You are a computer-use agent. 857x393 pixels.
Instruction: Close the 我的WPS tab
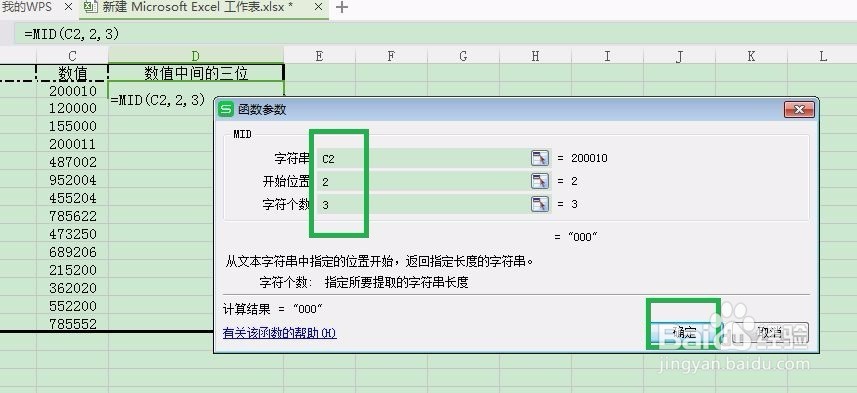pos(68,7)
